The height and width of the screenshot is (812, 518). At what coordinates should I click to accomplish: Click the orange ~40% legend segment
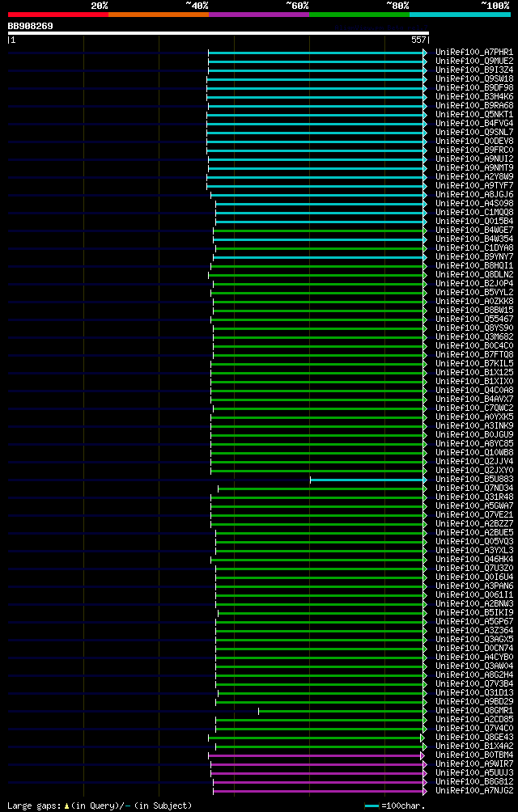159,15
